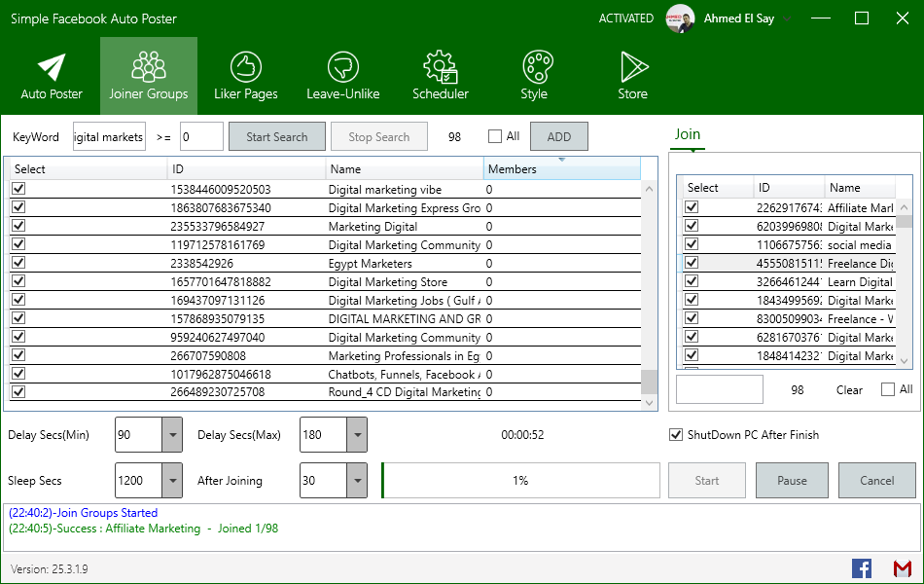Click the Cancel button
The image size is (924, 584).
[x=877, y=480]
